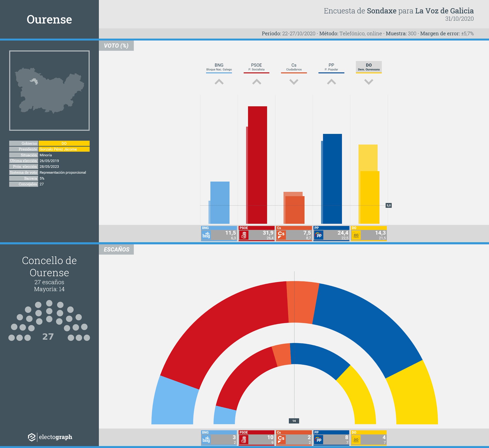
Task: Click the up chevron under BNG
Action: click(x=219, y=82)
